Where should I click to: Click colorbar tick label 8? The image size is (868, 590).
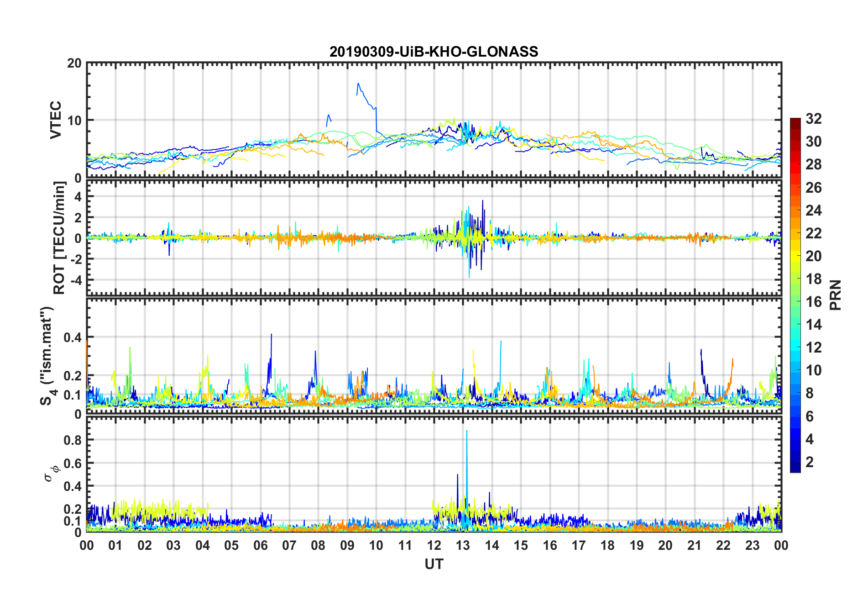pyautogui.click(x=810, y=393)
